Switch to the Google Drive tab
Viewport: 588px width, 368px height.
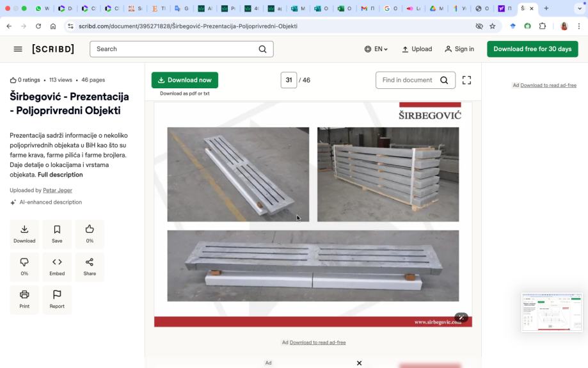(x=436, y=8)
